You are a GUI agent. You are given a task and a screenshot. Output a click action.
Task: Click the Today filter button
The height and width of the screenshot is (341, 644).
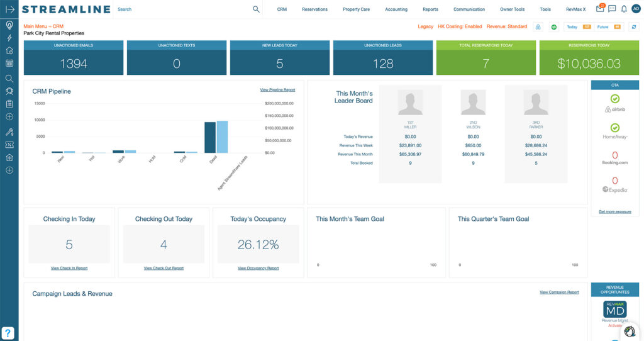coord(579,26)
